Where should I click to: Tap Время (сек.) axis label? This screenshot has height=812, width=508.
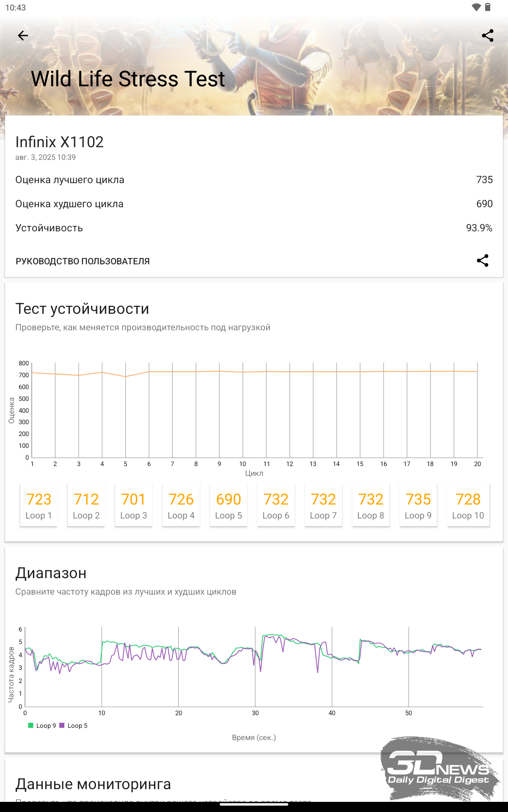tap(254, 738)
